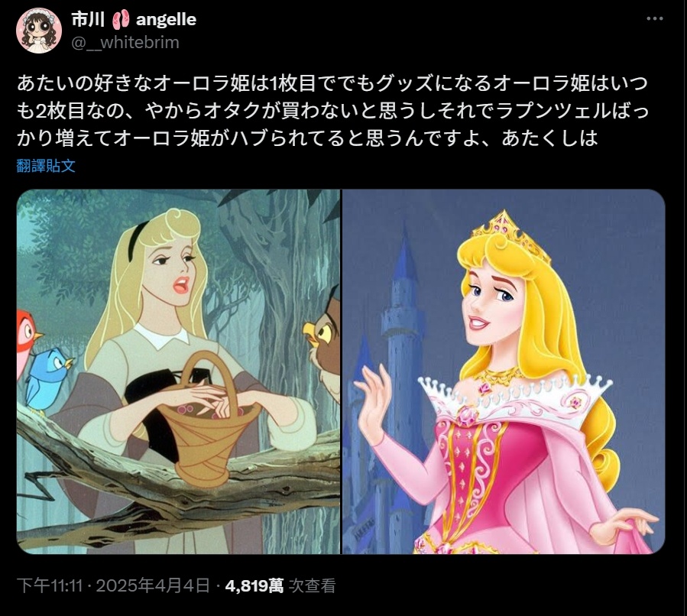Viewport: 687px width, 616px height.
Task: Click the ballet shoes emoji in display name
Action: coord(121,20)
